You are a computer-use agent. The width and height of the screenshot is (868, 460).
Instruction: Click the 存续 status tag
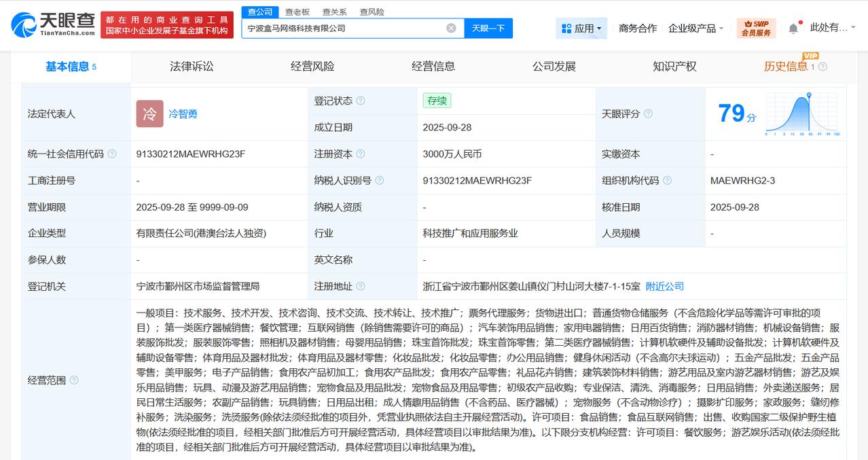click(x=437, y=101)
